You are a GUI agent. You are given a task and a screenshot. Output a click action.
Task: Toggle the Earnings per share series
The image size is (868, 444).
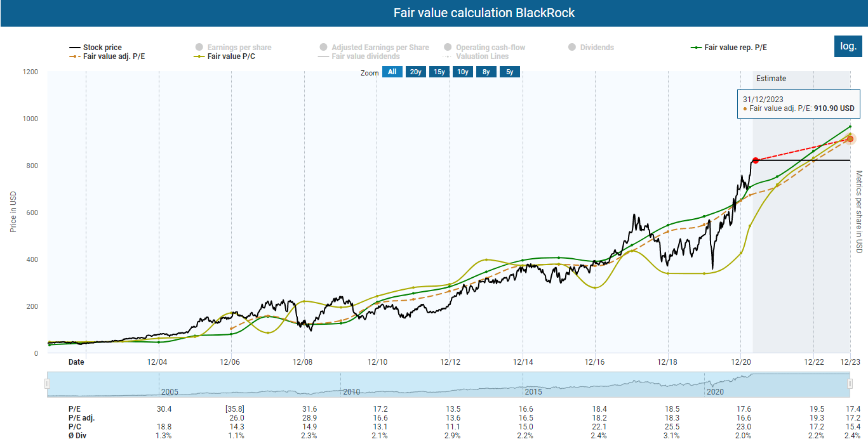click(233, 48)
